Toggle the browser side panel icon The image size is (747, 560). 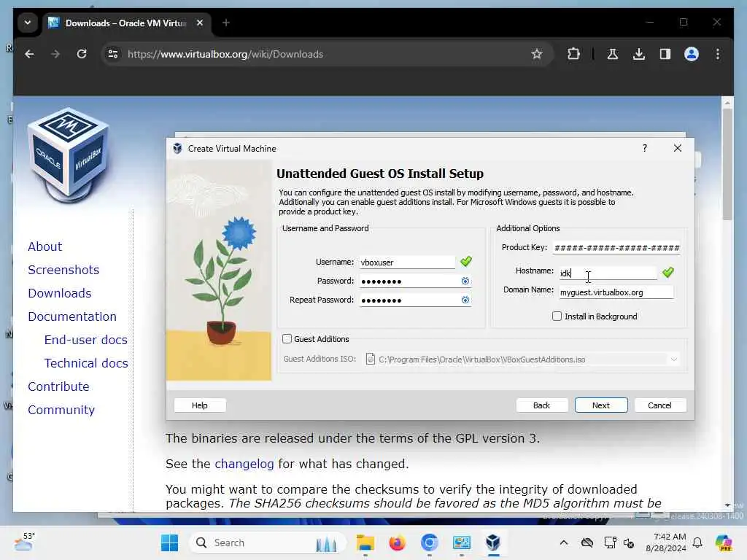(665, 54)
